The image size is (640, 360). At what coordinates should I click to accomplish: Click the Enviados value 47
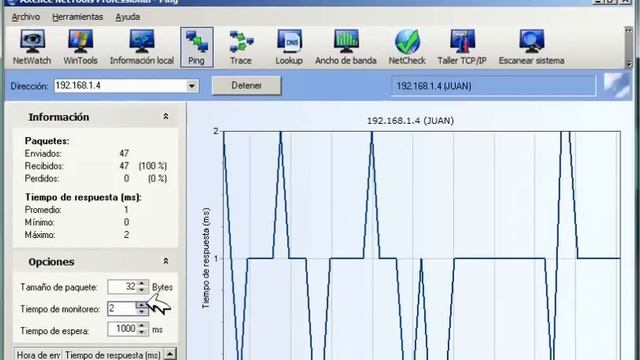124,153
